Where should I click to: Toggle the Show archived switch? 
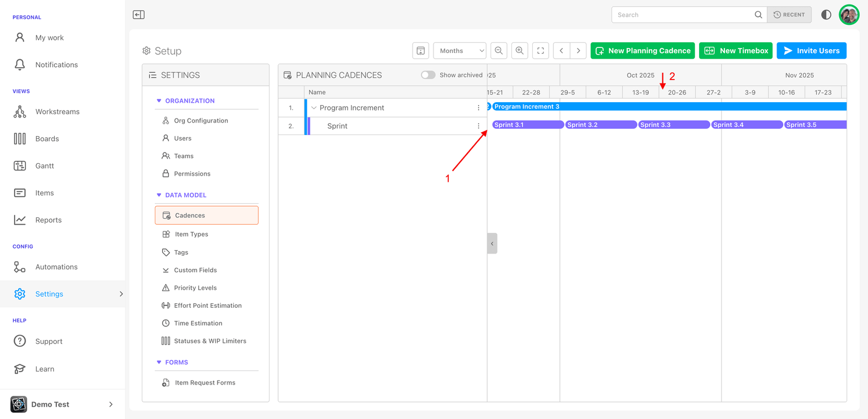tap(428, 75)
